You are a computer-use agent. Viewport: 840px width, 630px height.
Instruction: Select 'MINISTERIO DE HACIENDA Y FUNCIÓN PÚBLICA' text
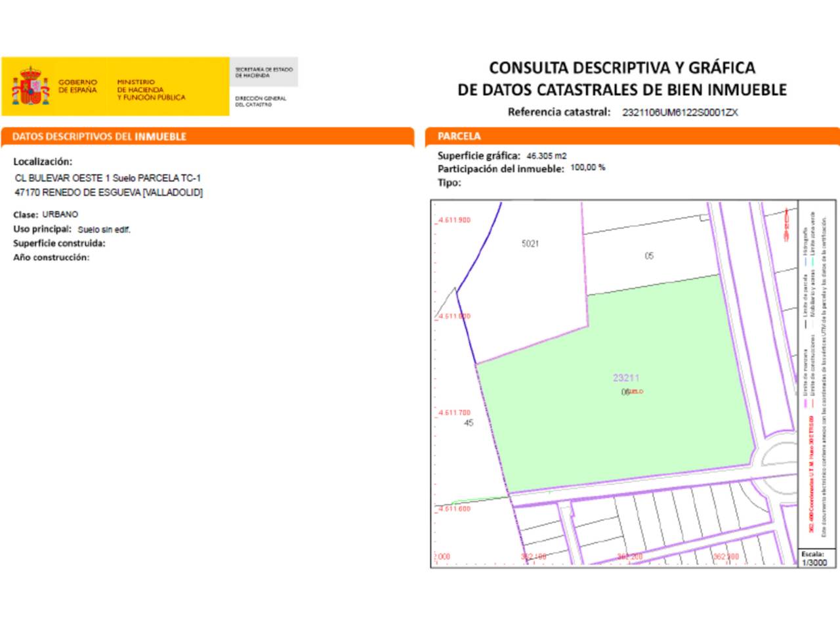click(151, 90)
